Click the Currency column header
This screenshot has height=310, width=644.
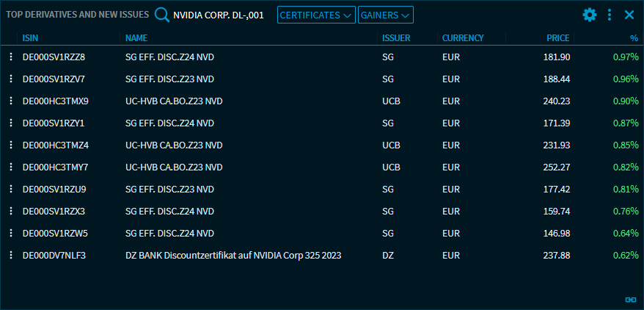pos(462,37)
